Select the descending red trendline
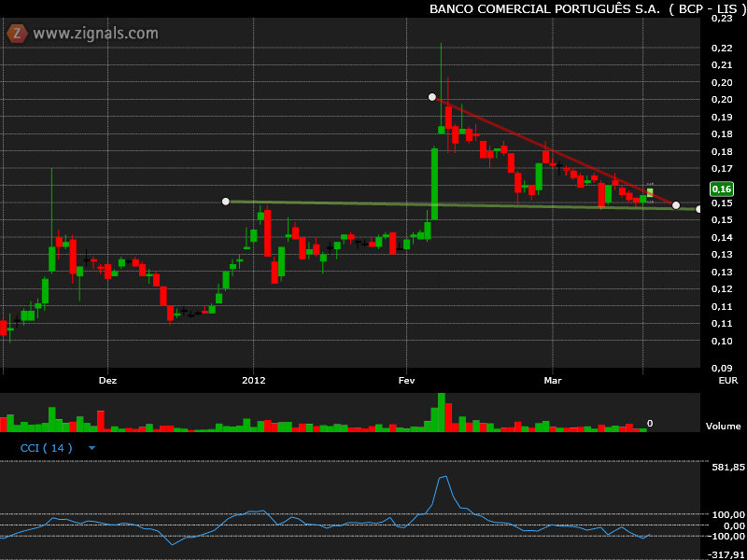Image resolution: width=747 pixels, height=560 pixels. click(554, 151)
